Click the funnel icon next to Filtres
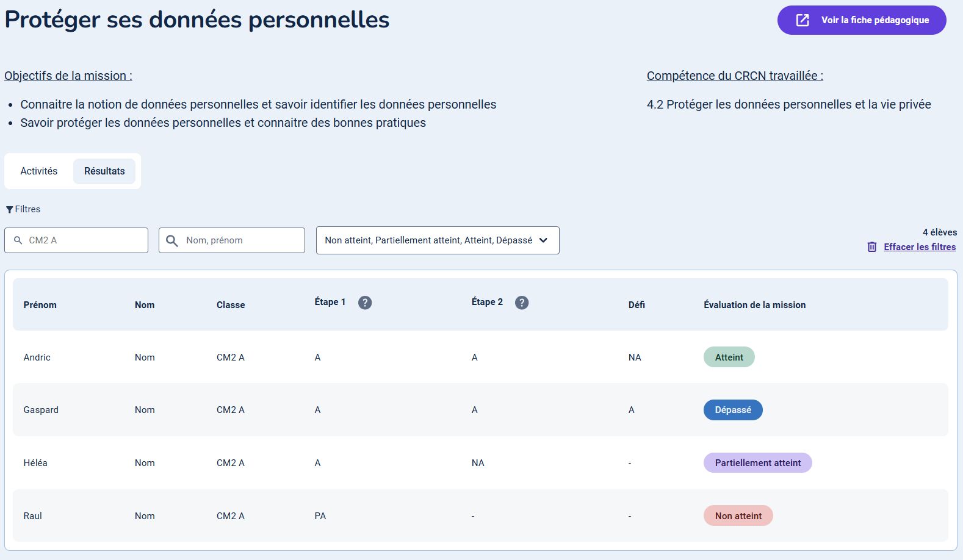The width and height of the screenshot is (963, 560). point(9,209)
